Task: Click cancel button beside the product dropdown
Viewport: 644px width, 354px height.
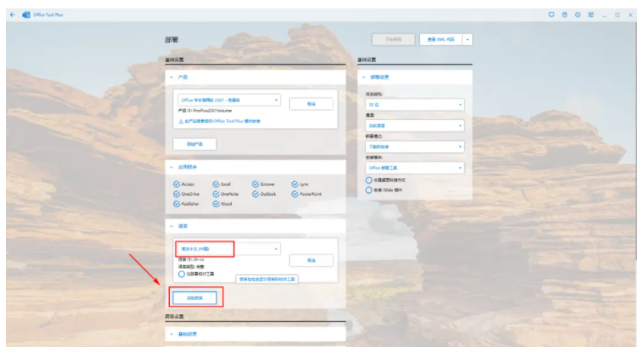Action: [311, 104]
